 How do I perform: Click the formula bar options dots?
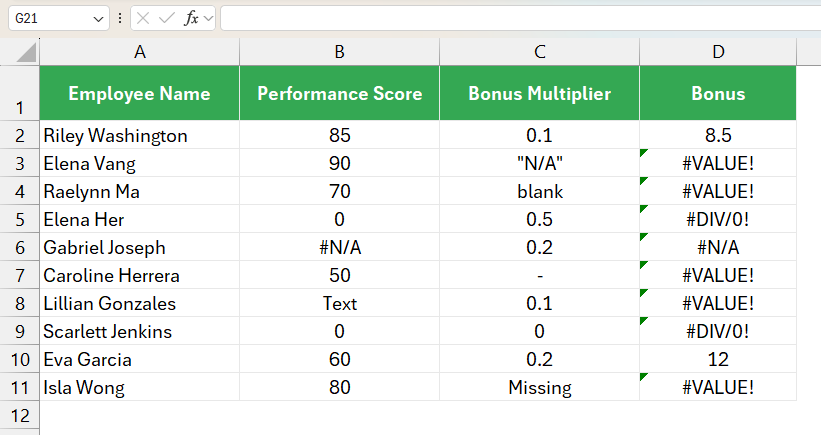[x=120, y=18]
